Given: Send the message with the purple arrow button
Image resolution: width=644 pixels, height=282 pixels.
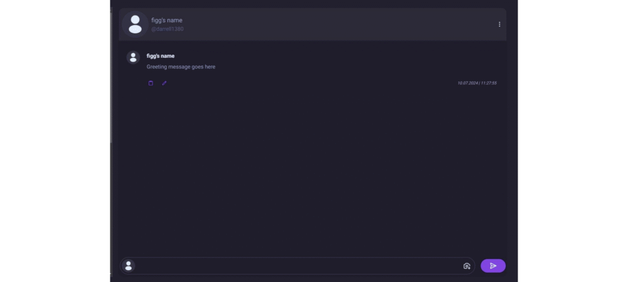Looking at the screenshot, I should coord(493,266).
